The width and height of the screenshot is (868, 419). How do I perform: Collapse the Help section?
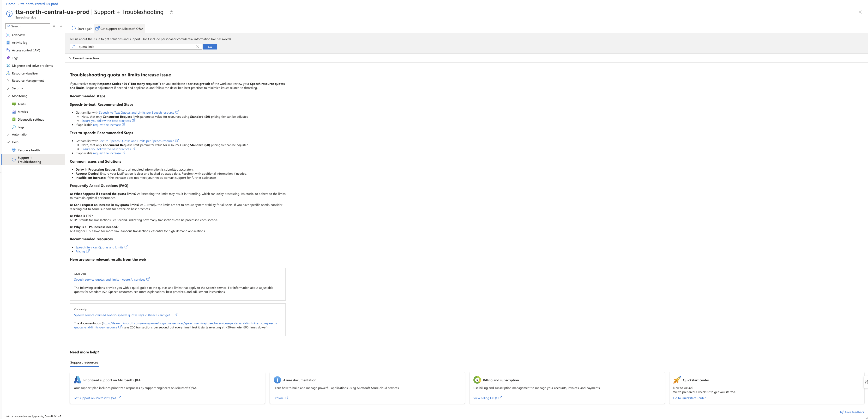8,142
